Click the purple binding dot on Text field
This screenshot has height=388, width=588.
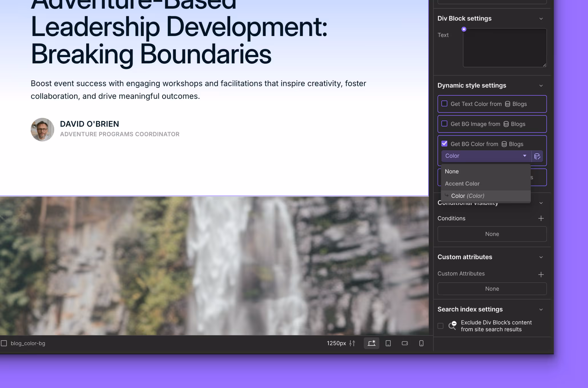[x=464, y=29]
